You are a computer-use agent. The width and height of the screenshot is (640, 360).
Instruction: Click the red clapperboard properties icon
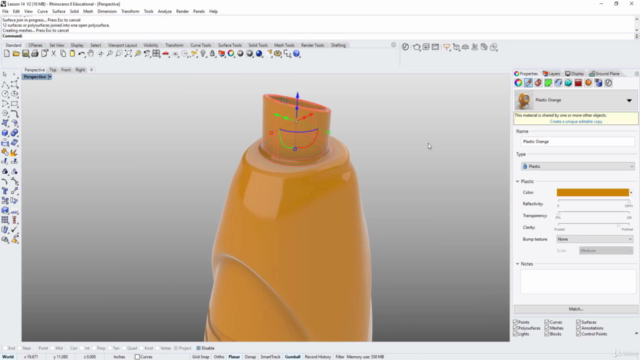[578, 83]
